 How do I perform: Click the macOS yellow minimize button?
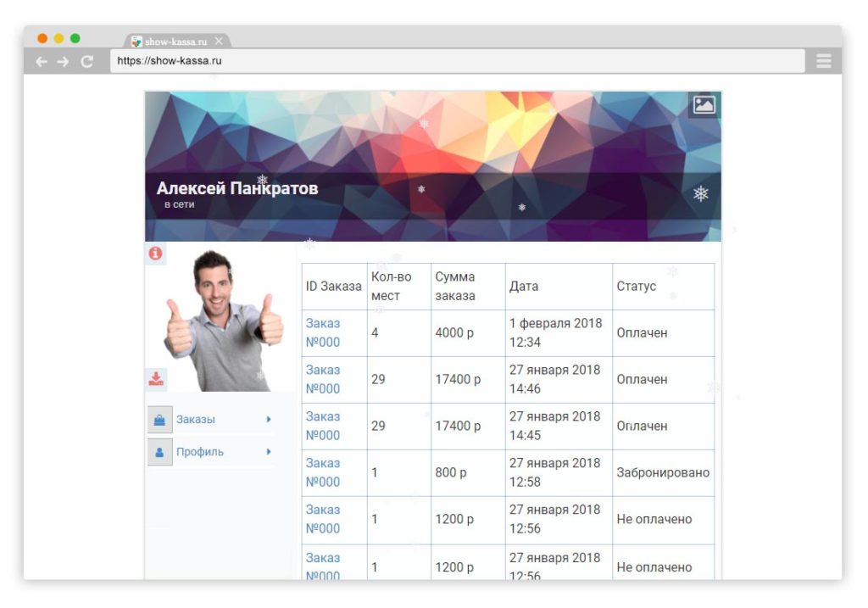(x=58, y=38)
